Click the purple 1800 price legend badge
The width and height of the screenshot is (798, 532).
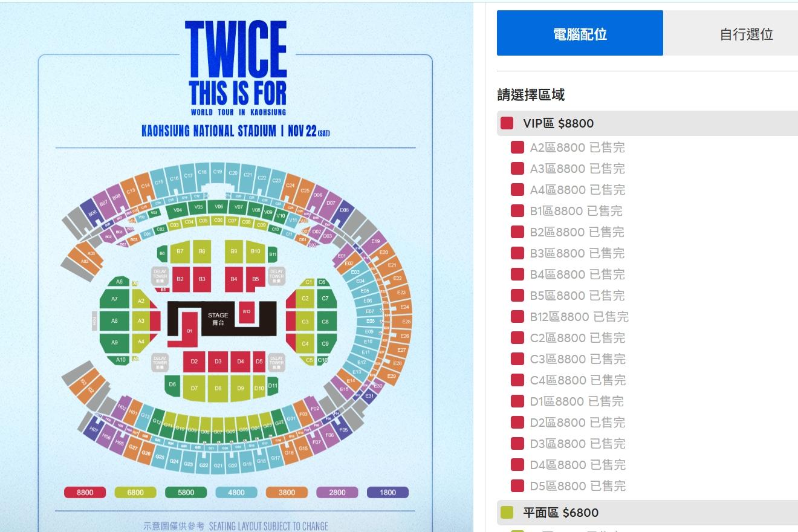click(388, 492)
